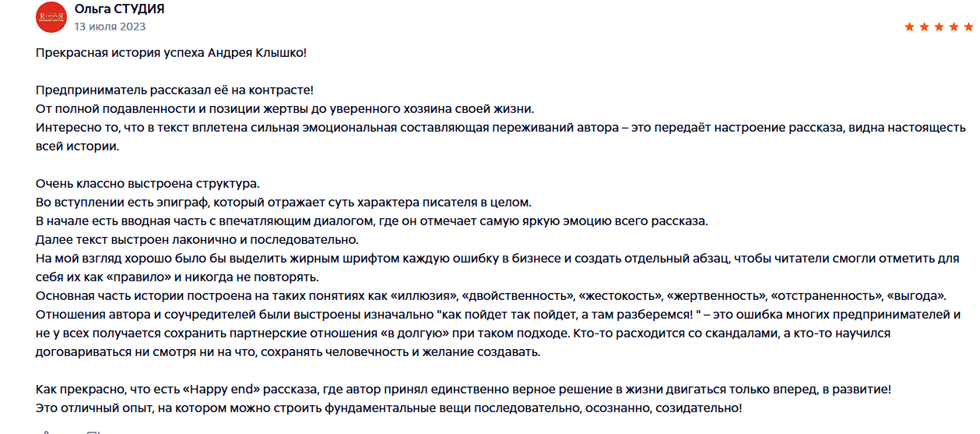
Task: Open the Ольга СТУДИЯ author name
Action: (119, 9)
